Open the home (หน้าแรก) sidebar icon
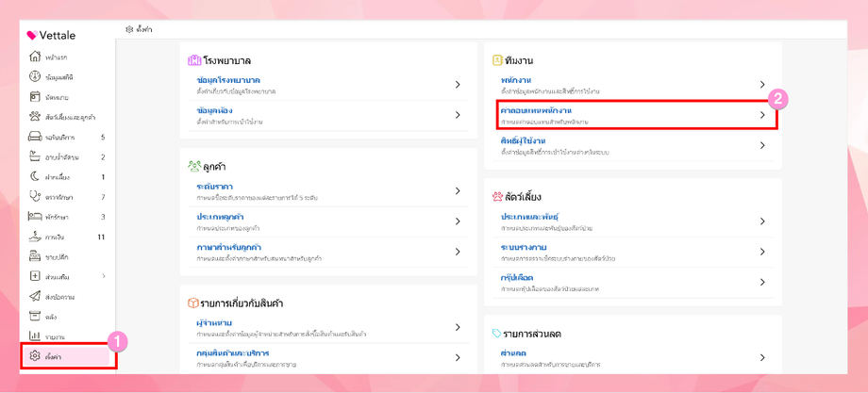 35,57
